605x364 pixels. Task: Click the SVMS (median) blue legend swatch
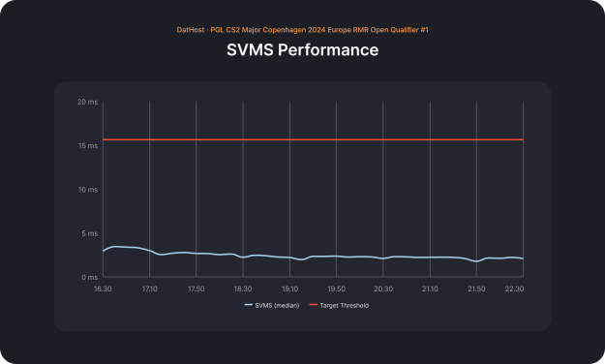249,305
